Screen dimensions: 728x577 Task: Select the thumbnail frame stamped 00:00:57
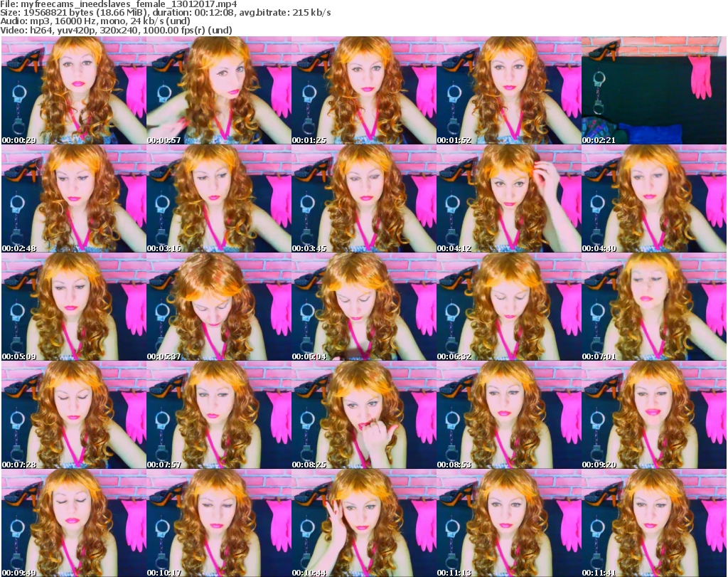[x=219, y=90]
